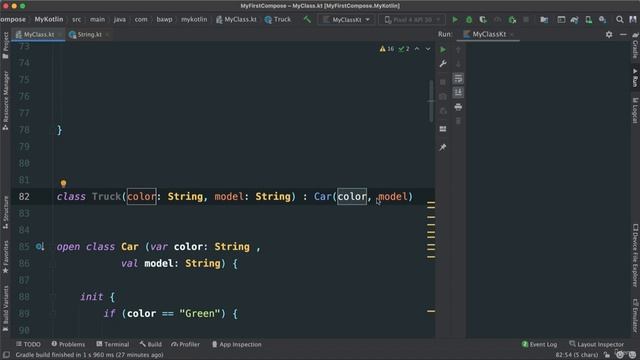Toggle scroll to end in Run output
640x360 pixels.
[x=458, y=93]
